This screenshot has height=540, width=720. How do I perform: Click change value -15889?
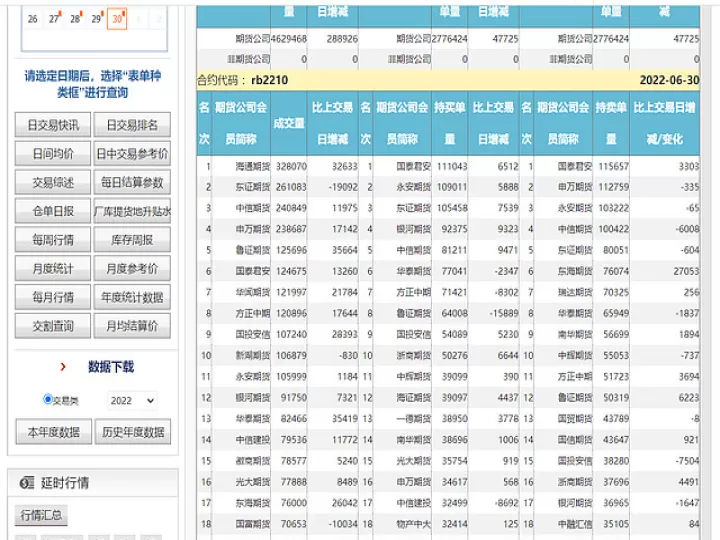[504, 314]
